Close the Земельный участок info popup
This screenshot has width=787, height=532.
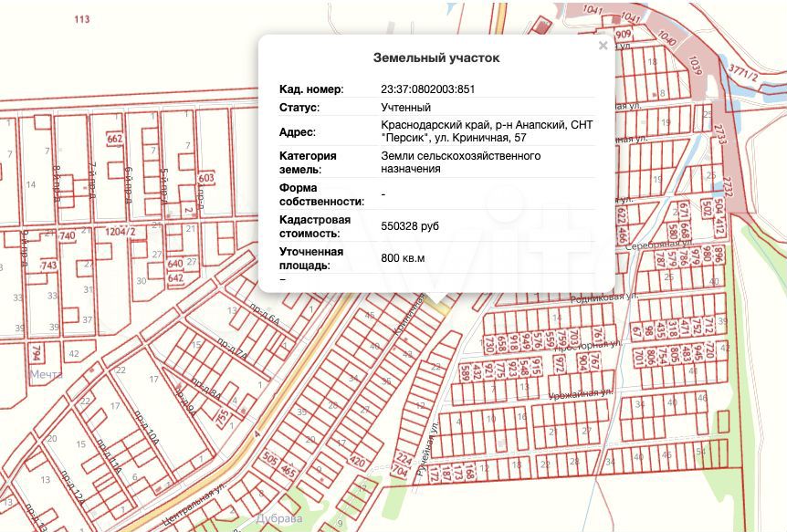point(603,46)
